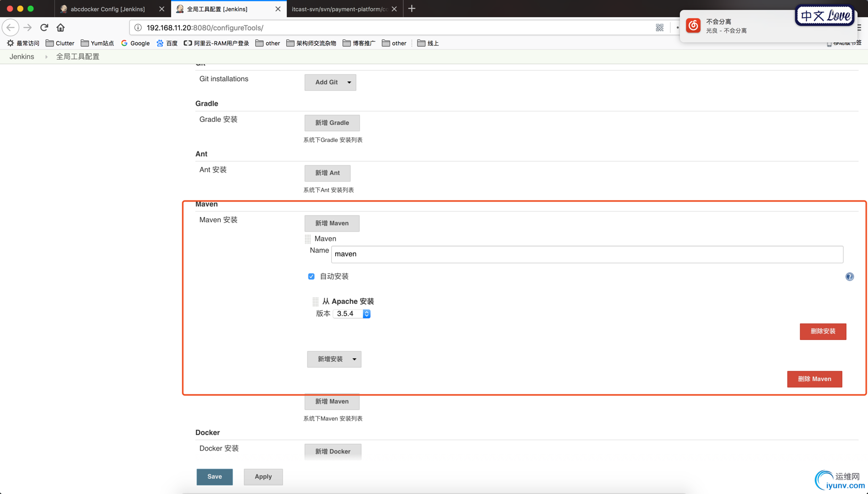Open the Yum站点 bookmark folder
868x494 pixels.
tap(97, 43)
